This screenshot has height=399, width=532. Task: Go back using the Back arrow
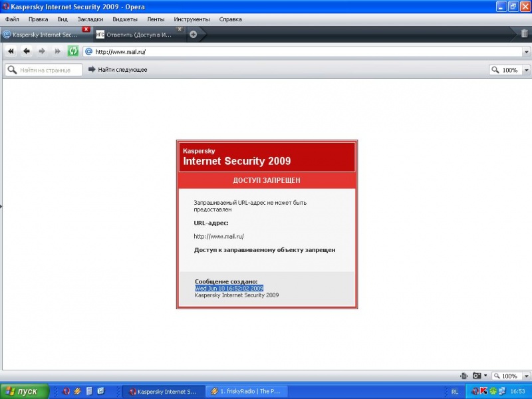(x=27, y=51)
